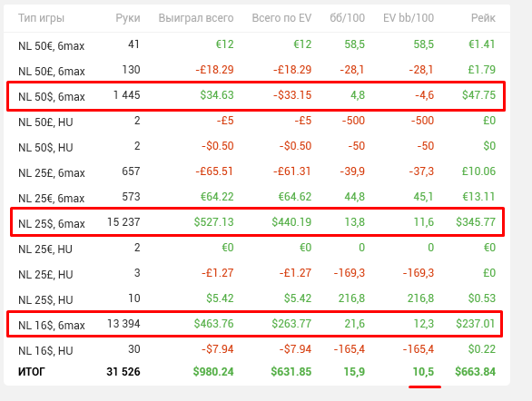
Task: Select the NL 50£, HU row
Action: click(257, 121)
